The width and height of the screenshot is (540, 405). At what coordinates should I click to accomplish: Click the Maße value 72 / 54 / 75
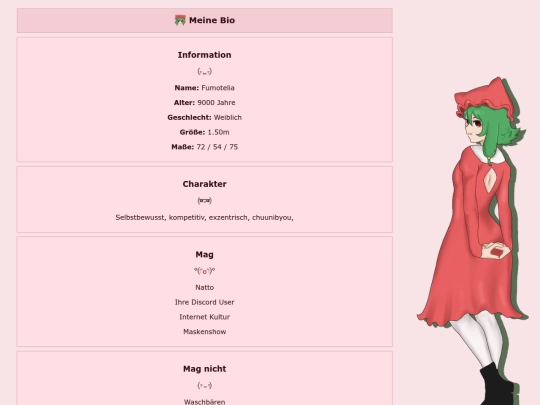click(217, 147)
